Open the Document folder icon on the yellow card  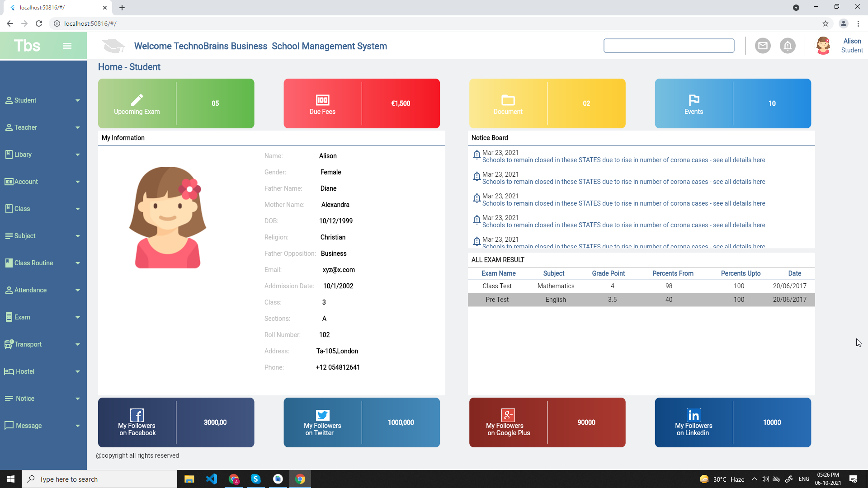click(508, 100)
